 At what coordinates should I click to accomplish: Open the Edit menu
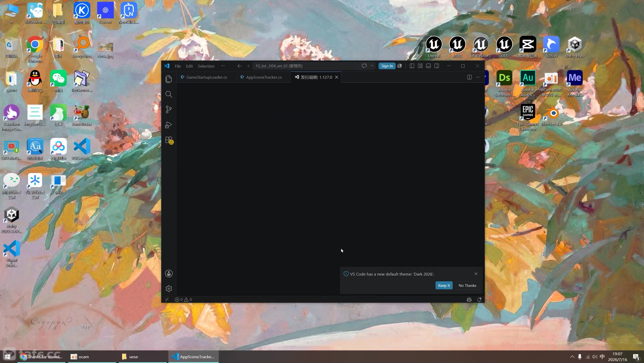pyautogui.click(x=189, y=66)
